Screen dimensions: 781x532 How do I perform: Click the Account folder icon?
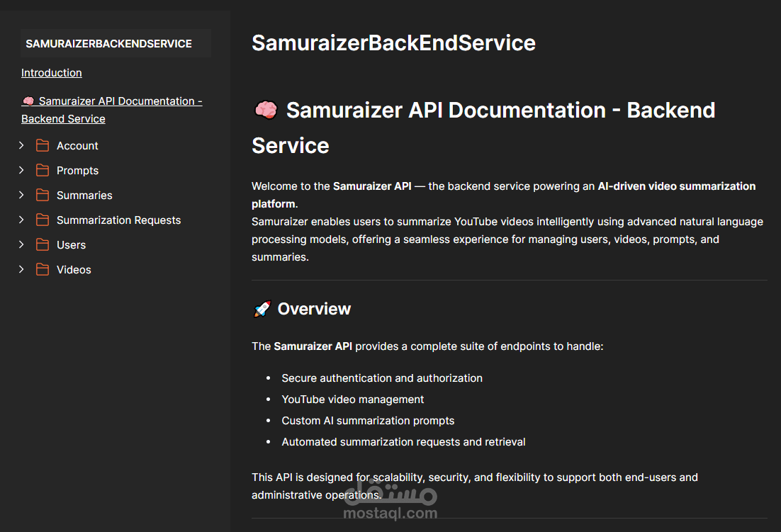click(43, 146)
